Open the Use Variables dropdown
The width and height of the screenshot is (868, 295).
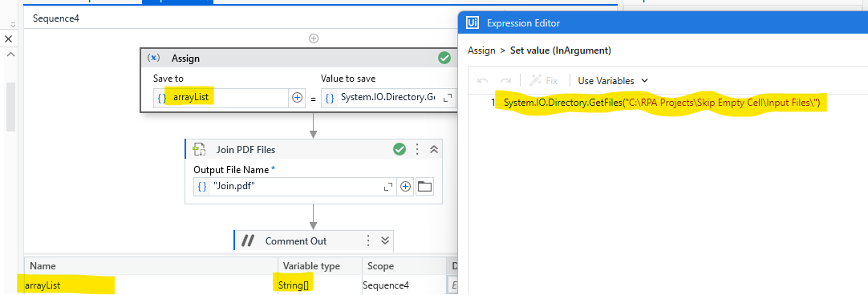[612, 81]
